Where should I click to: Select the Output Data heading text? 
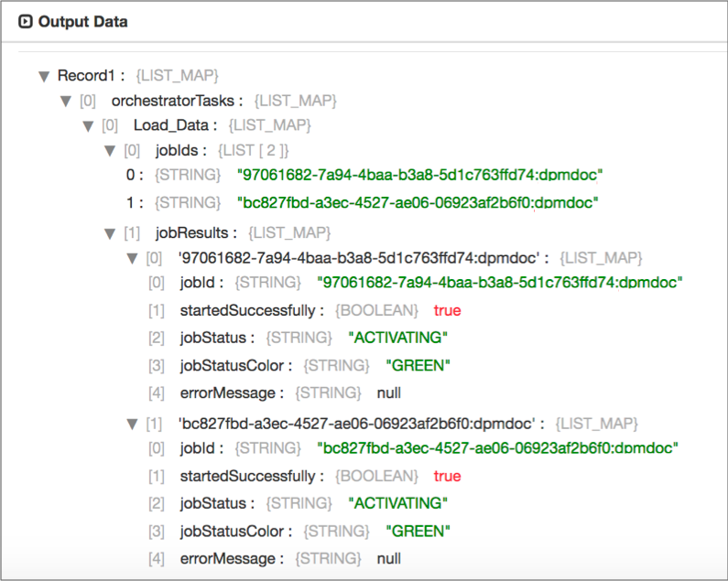pyautogui.click(x=82, y=21)
